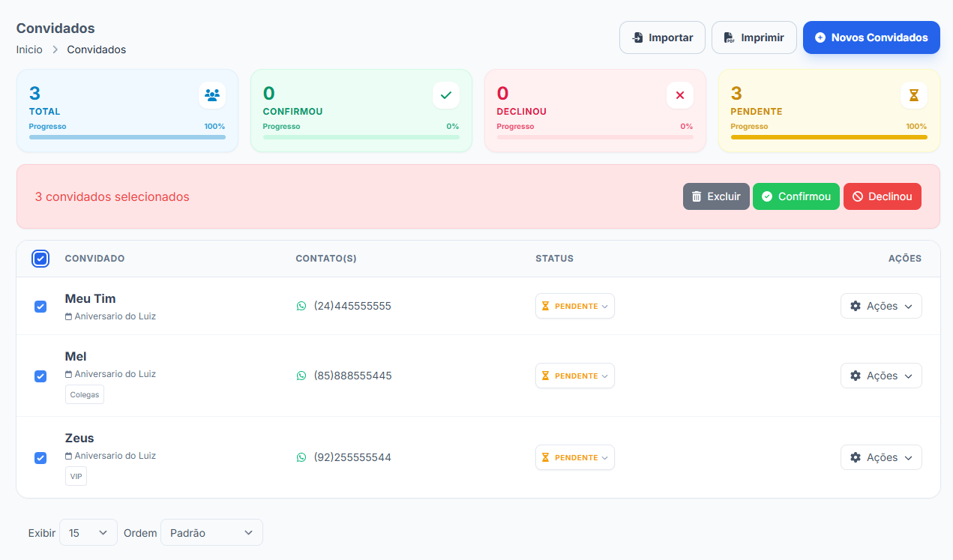Image resolution: width=953 pixels, height=560 pixels.
Task: Click the Colegas tag under Mel
Action: click(84, 394)
